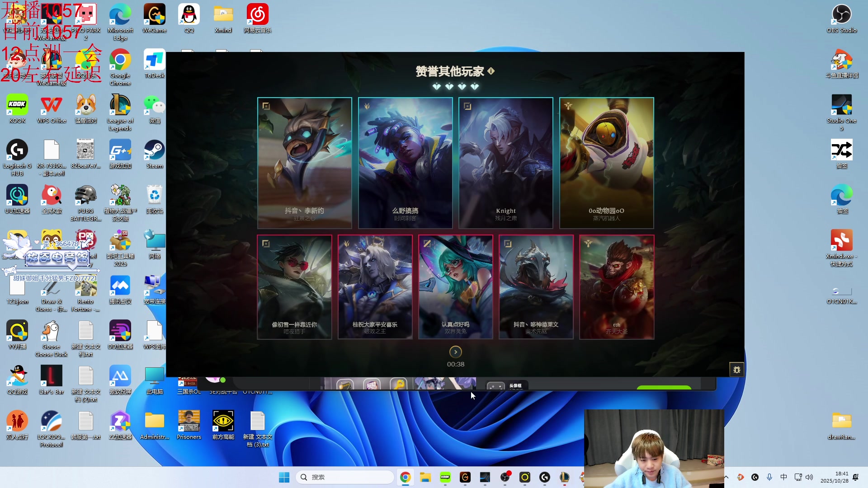
Task: Honor the Oo动物园oO Blitzcrank card
Action: click(x=606, y=163)
